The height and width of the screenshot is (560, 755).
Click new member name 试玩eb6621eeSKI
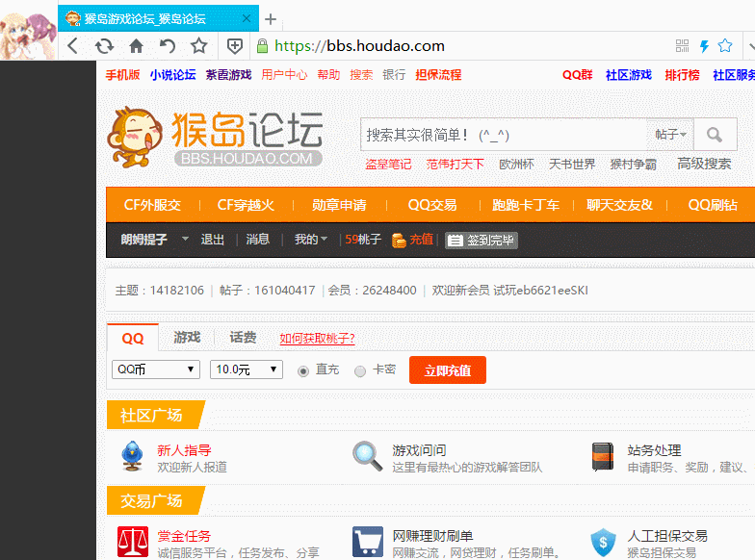tap(540, 291)
